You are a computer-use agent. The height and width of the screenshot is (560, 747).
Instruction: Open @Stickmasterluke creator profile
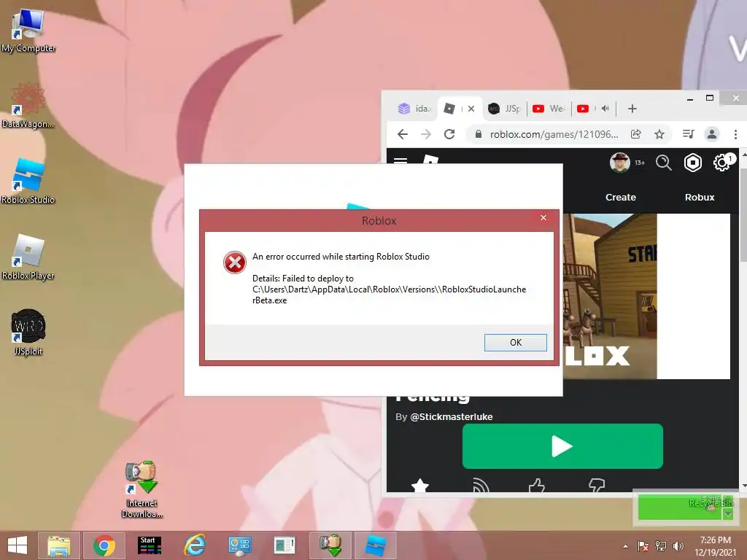[x=451, y=416]
